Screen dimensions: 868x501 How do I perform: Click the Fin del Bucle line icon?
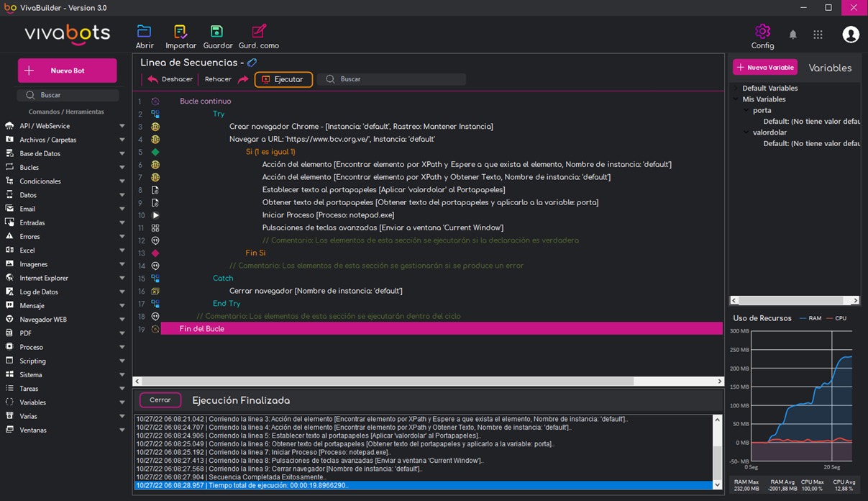tap(155, 329)
